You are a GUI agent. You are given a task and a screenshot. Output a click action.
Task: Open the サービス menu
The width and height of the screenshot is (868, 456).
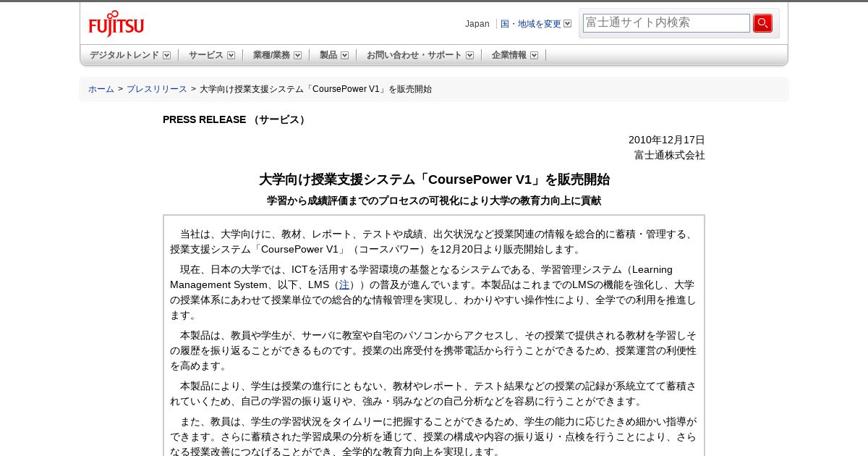point(206,55)
